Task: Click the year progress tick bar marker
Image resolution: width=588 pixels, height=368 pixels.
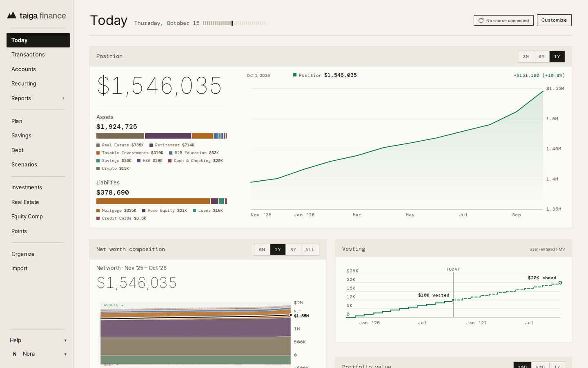Action: click(x=232, y=23)
